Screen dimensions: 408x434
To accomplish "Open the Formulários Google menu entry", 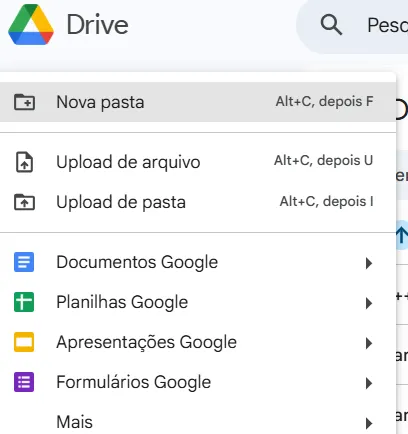I will pos(198,382).
